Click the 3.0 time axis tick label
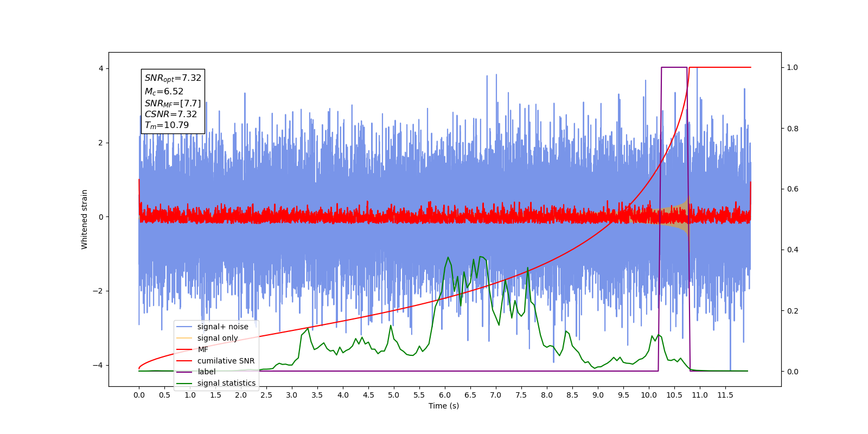 (292, 395)
